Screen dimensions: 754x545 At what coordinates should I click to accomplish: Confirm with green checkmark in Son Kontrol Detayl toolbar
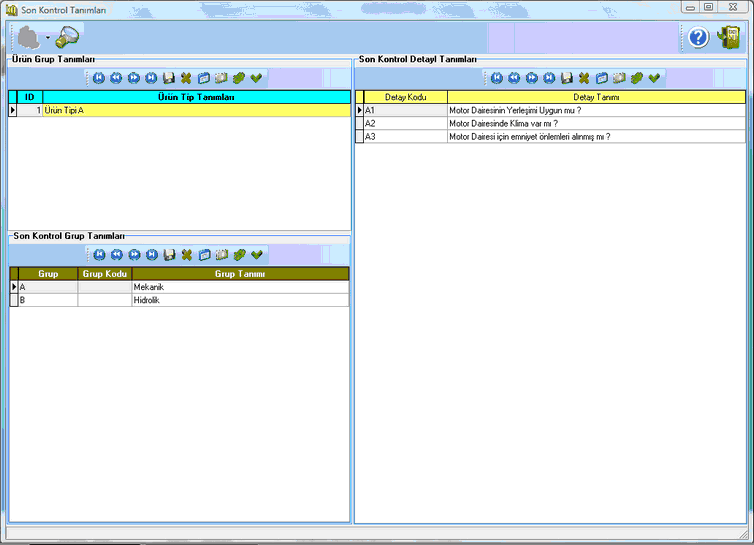pos(654,78)
